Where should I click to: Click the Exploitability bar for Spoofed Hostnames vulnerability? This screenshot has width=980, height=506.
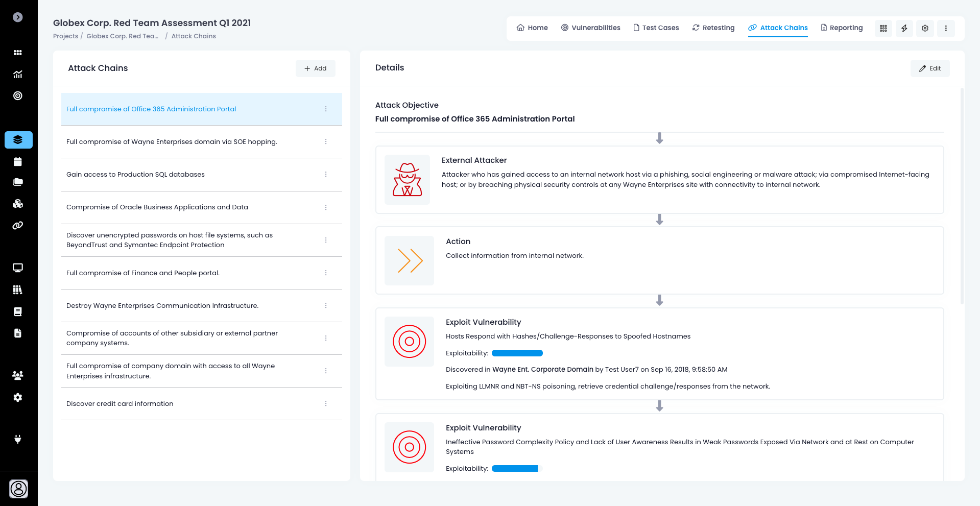517,353
